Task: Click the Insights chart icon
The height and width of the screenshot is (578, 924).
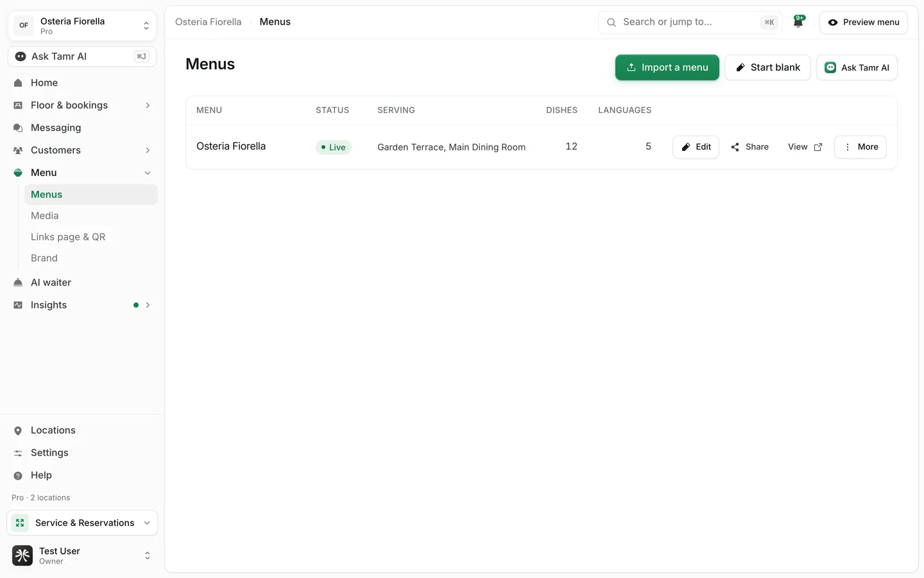Action: (x=18, y=305)
